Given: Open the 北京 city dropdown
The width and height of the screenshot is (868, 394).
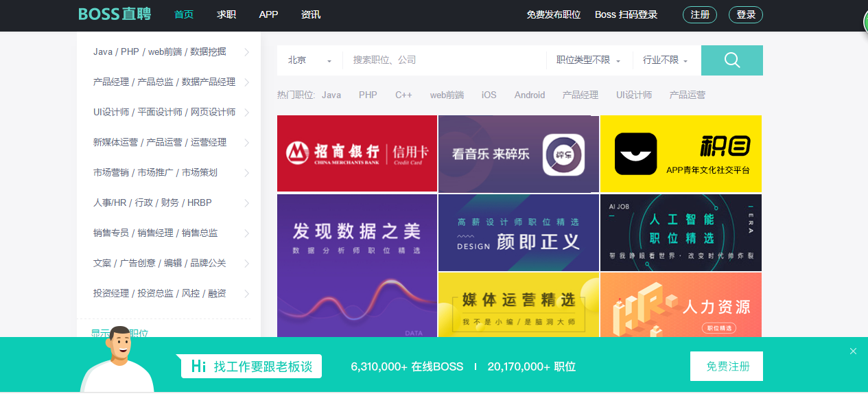Looking at the screenshot, I should pos(309,60).
